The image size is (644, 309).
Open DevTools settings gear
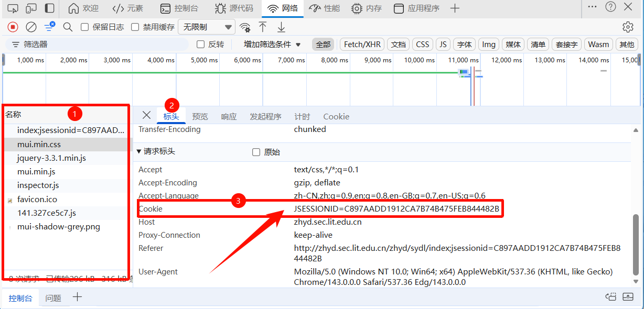point(628,27)
